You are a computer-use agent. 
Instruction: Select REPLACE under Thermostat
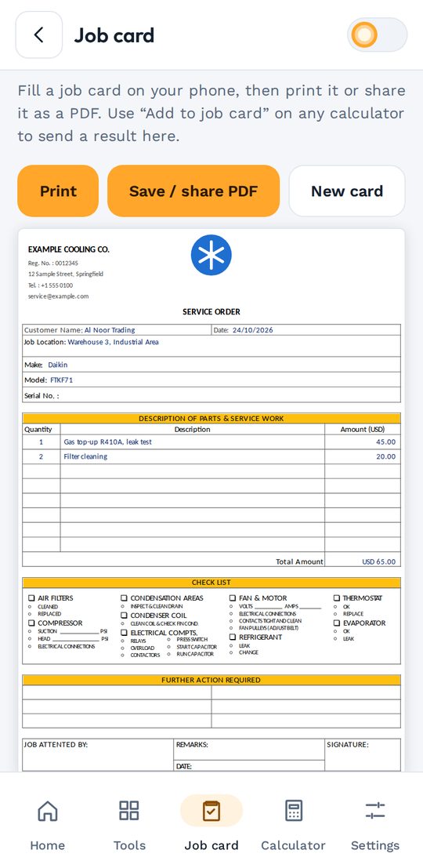tap(349, 614)
